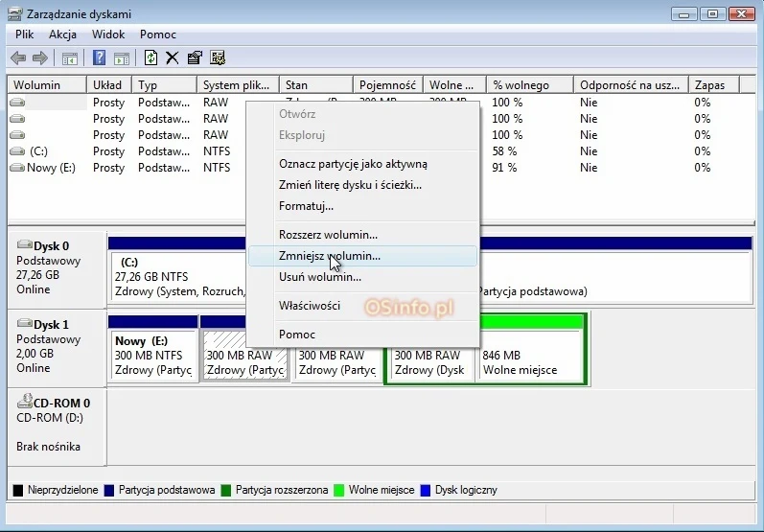Screen dimensions: 764x532
Task: Select the (C:) volume drive icon in list
Action: tap(17, 151)
